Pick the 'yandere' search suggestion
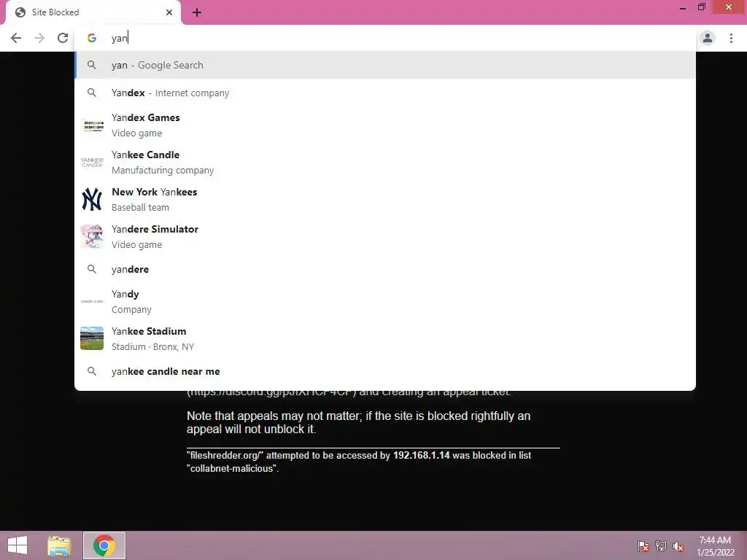Viewport: 747px width, 560px height. [x=385, y=269]
